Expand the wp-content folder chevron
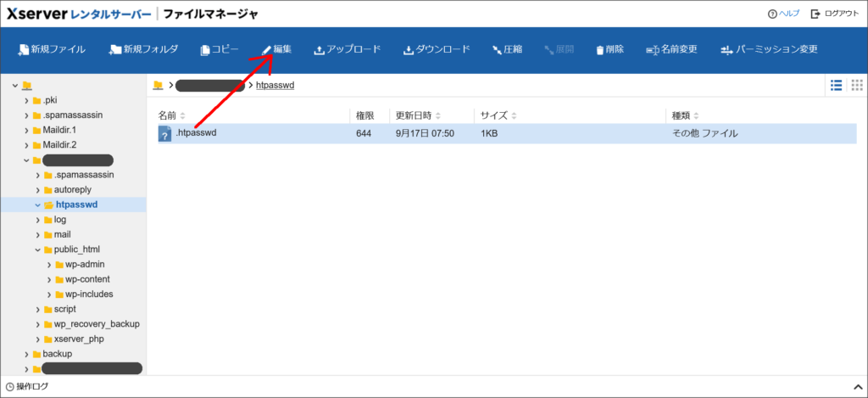This screenshot has width=868, height=398. (x=49, y=279)
